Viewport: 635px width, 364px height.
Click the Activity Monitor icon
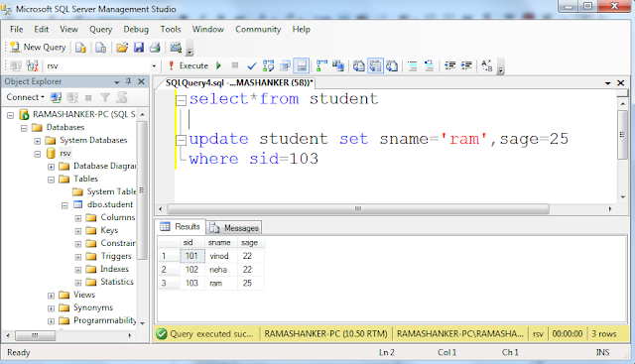coord(176,48)
